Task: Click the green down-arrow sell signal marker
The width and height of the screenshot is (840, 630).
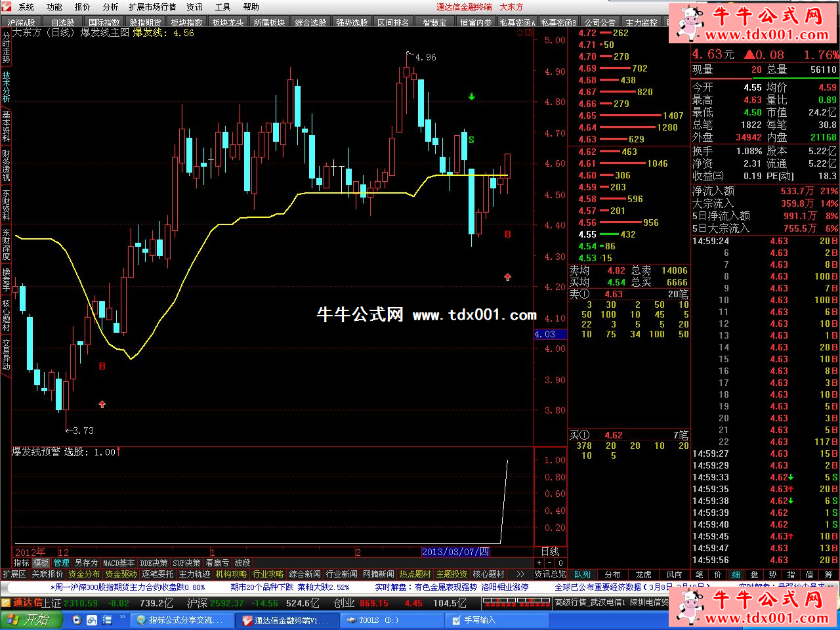Action: 471,97
